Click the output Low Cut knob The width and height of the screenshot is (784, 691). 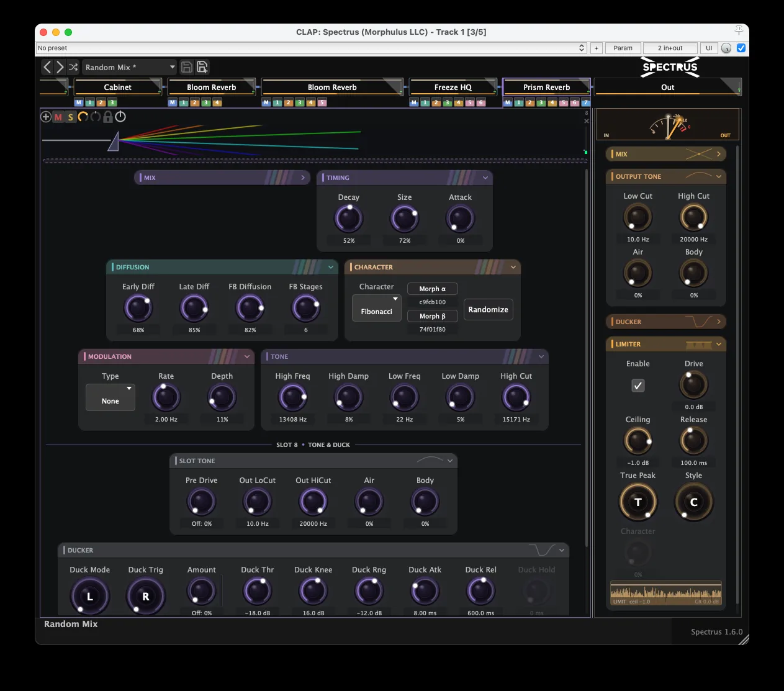(x=638, y=217)
